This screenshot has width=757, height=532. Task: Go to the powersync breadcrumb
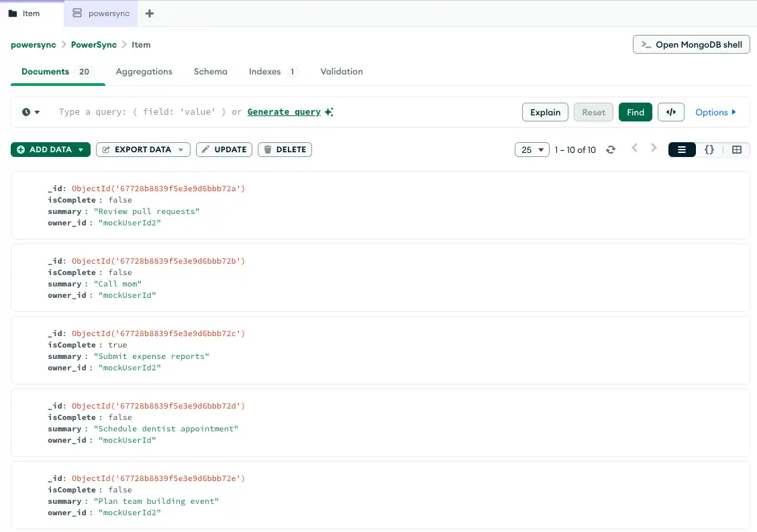click(x=33, y=44)
